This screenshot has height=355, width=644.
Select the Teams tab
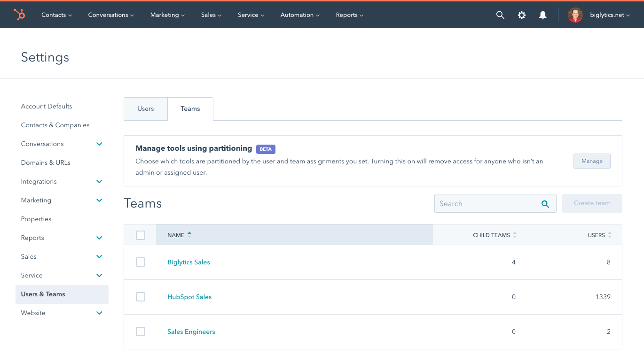[190, 109]
